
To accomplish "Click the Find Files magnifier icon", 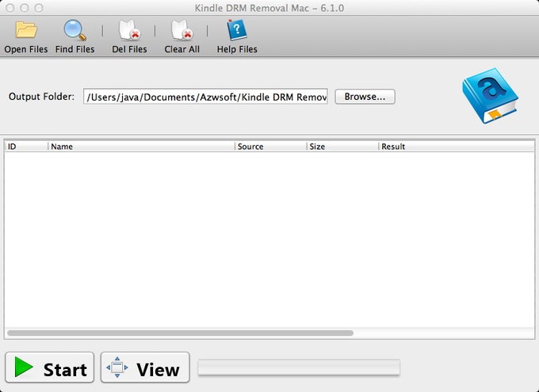I will (x=75, y=30).
